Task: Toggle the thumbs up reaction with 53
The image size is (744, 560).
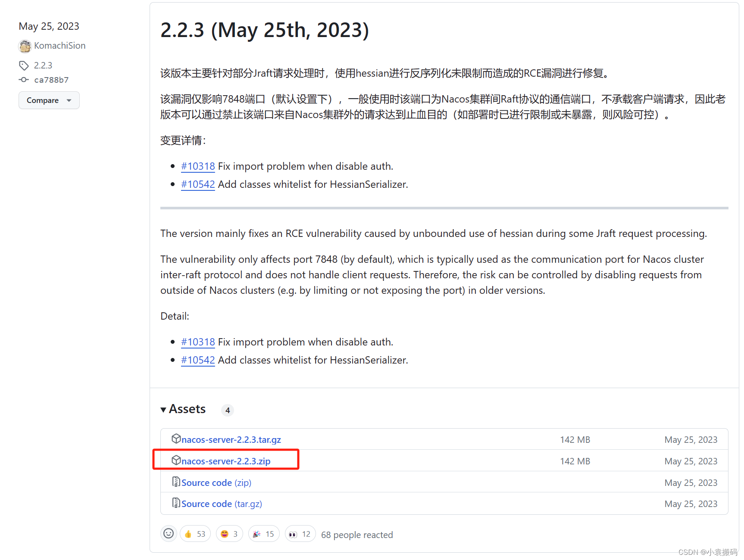Action: (195, 534)
